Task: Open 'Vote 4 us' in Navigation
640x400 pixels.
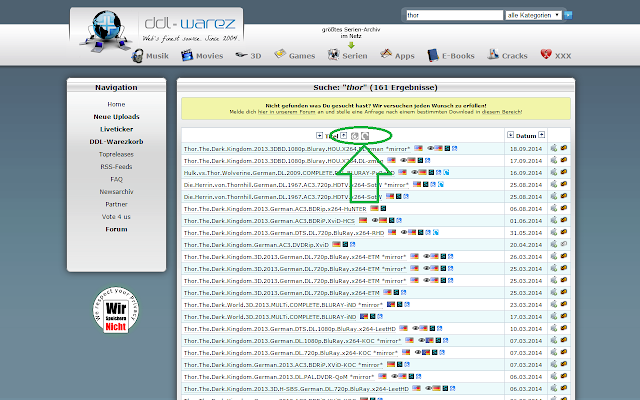Action: click(x=116, y=217)
